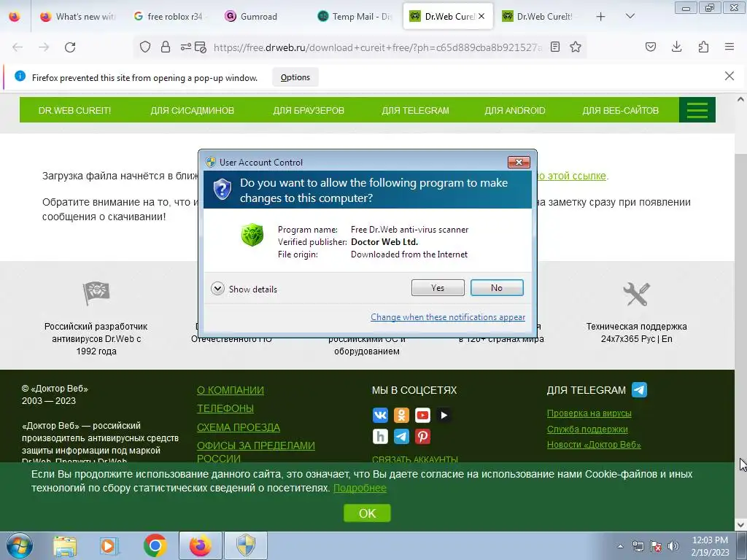Click Yes in the User Account Control dialog

(438, 287)
